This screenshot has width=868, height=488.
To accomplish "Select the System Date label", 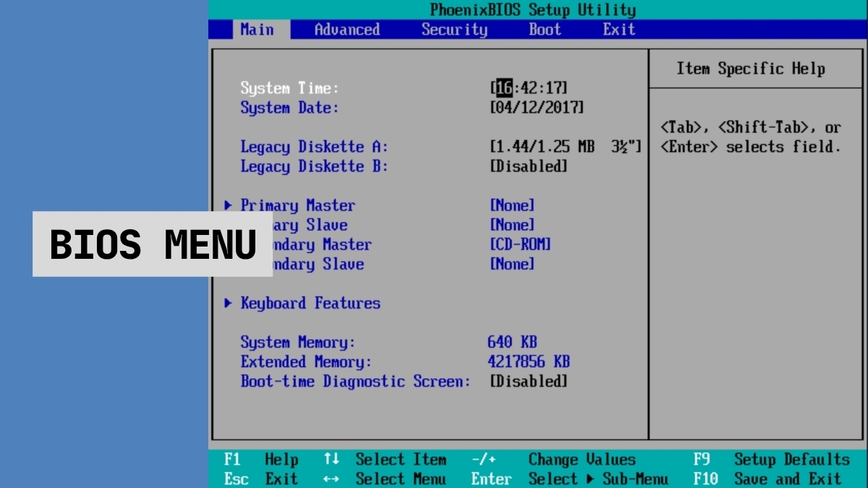I will 289,108.
